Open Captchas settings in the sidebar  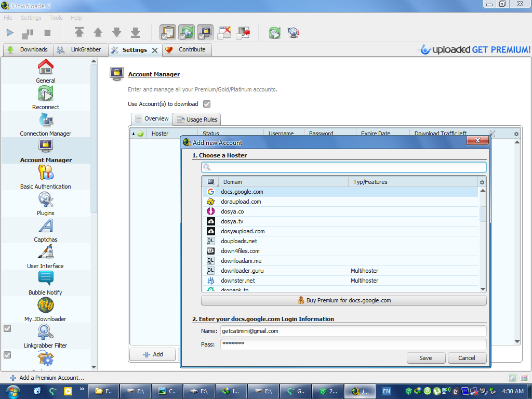(46, 230)
